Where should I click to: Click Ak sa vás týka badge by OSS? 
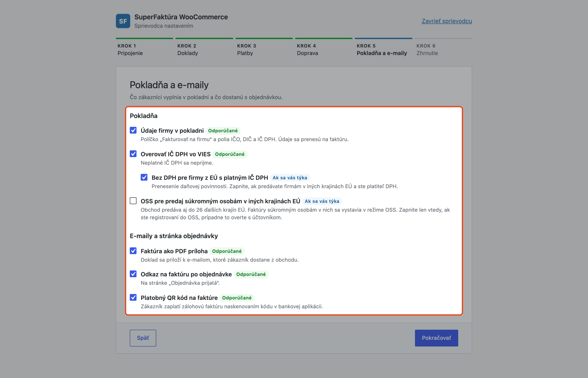[x=322, y=201]
